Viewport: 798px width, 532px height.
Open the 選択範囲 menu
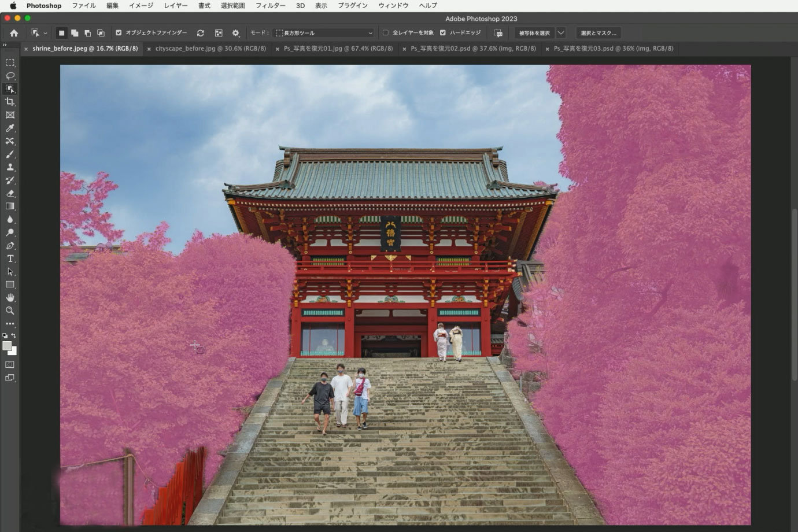point(233,6)
